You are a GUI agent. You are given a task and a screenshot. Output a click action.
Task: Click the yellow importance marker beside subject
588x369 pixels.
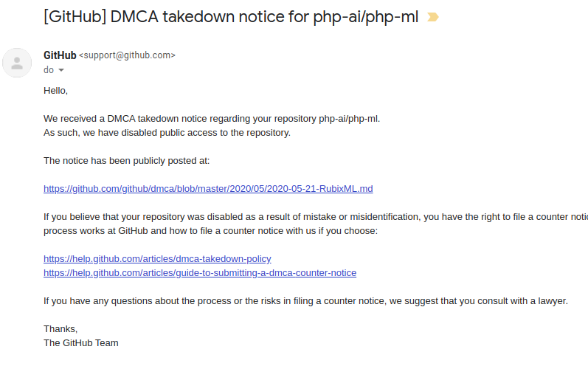pos(433,17)
